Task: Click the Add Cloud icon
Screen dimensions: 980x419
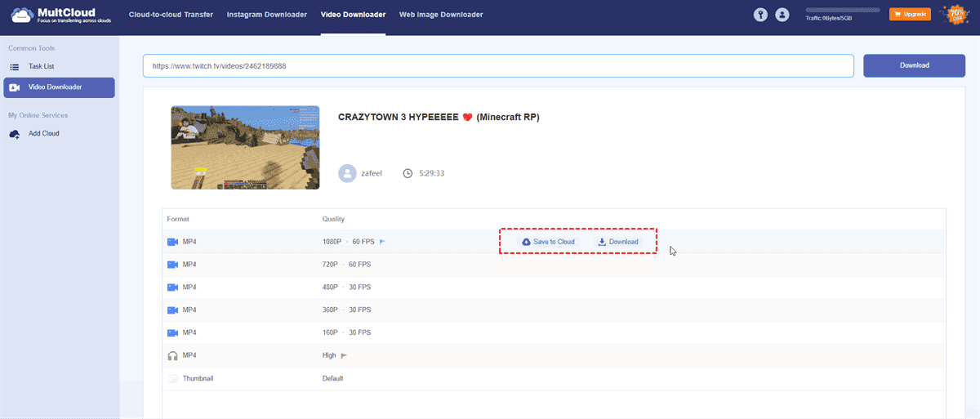Action: [15, 134]
